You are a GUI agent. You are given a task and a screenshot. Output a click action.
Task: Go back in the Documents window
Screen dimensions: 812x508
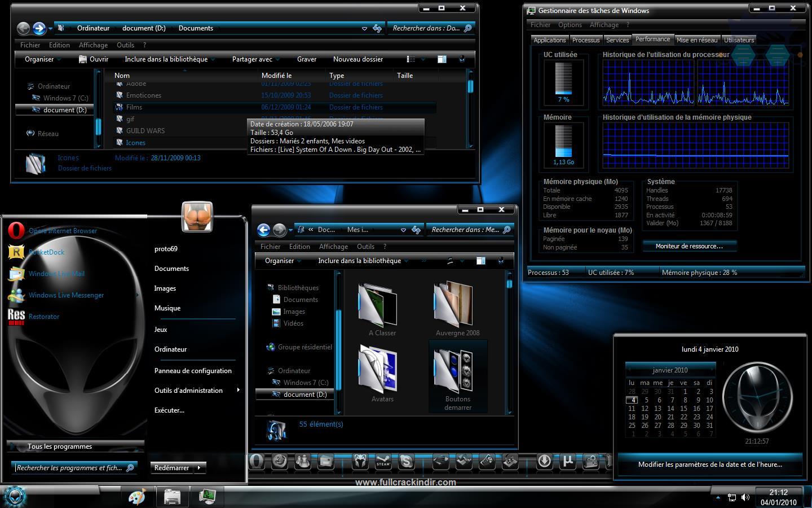(x=23, y=28)
